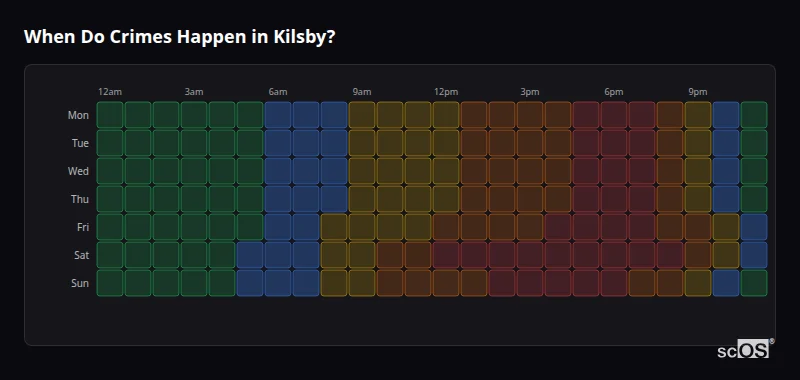
Task: Click the '3pm' column label
Action: point(530,92)
